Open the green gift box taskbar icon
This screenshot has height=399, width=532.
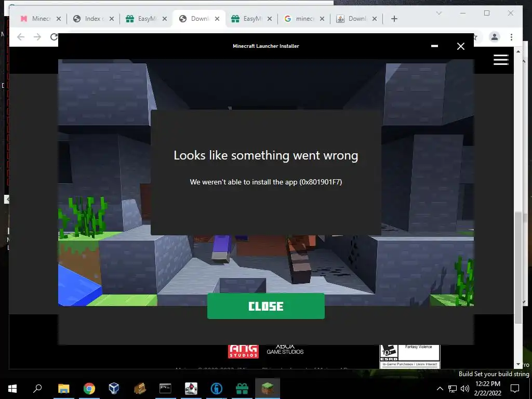[242, 389]
